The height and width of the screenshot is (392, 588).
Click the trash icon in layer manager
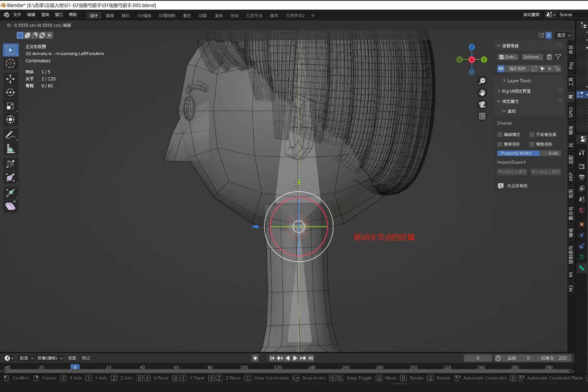(x=549, y=57)
